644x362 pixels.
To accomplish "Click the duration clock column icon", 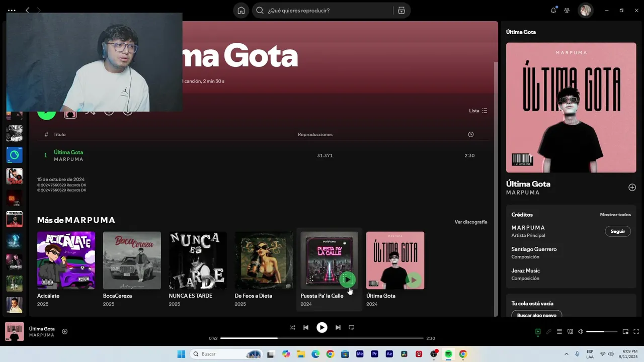I will tap(471, 134).
